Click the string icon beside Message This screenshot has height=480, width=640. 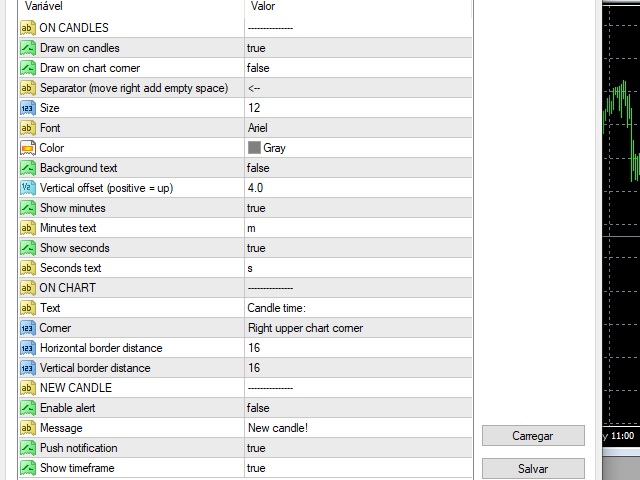tap(28, 428)
